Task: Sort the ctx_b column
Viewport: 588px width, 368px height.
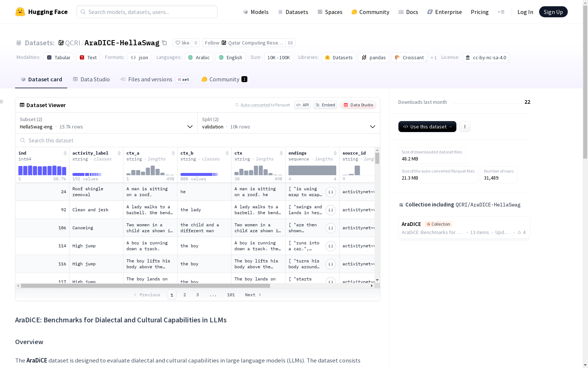Action: [227, 153]
